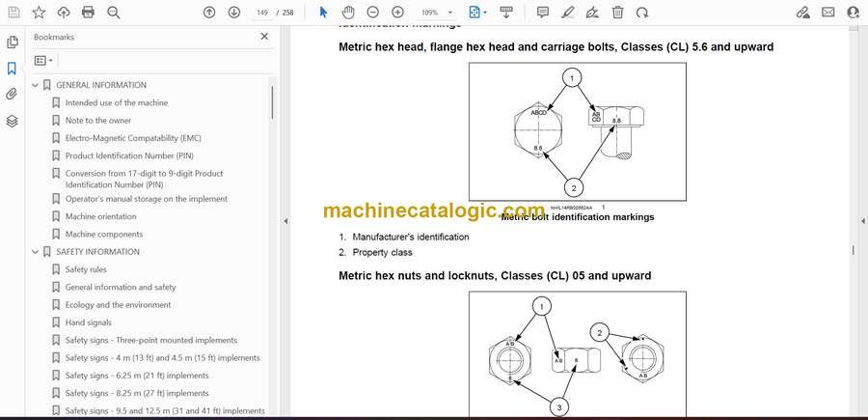
Task: Collapse the GENERAL INFORMATION bookmark group
Action: point(36,85)
